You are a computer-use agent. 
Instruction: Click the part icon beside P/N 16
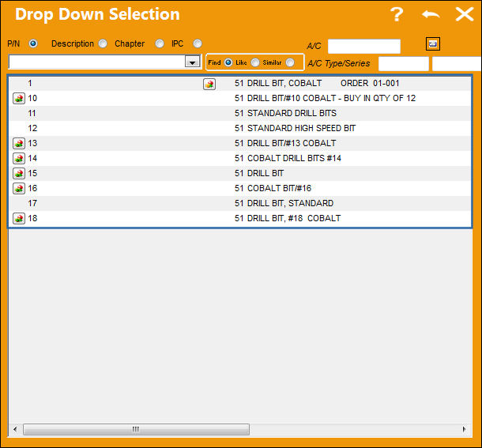point(19,188)
